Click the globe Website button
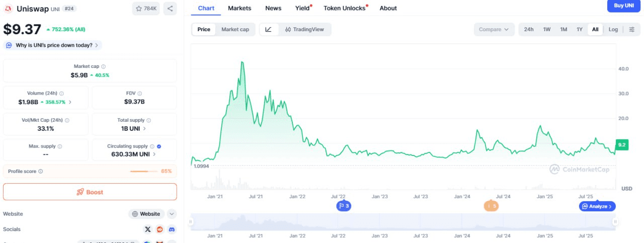644x243 pixels. point(146,214)
